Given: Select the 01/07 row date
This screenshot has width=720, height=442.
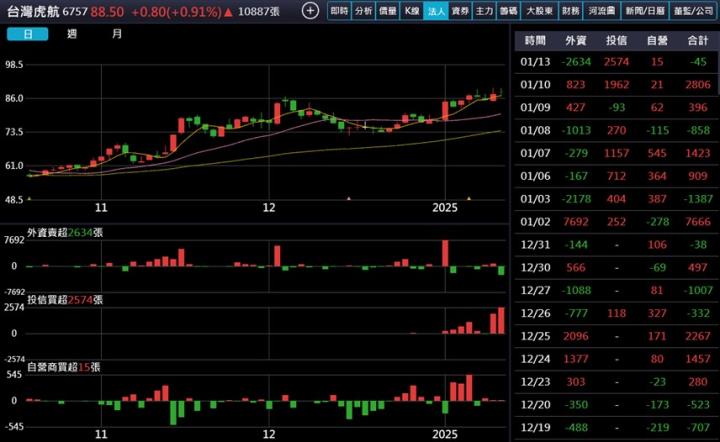Looking at the screenshot, I should (x=535, y=153).
